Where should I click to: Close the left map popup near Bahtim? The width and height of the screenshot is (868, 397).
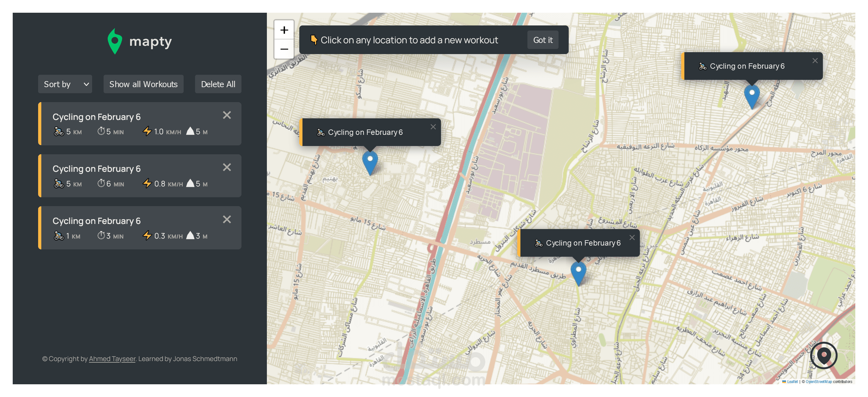(x=433, y=127)
